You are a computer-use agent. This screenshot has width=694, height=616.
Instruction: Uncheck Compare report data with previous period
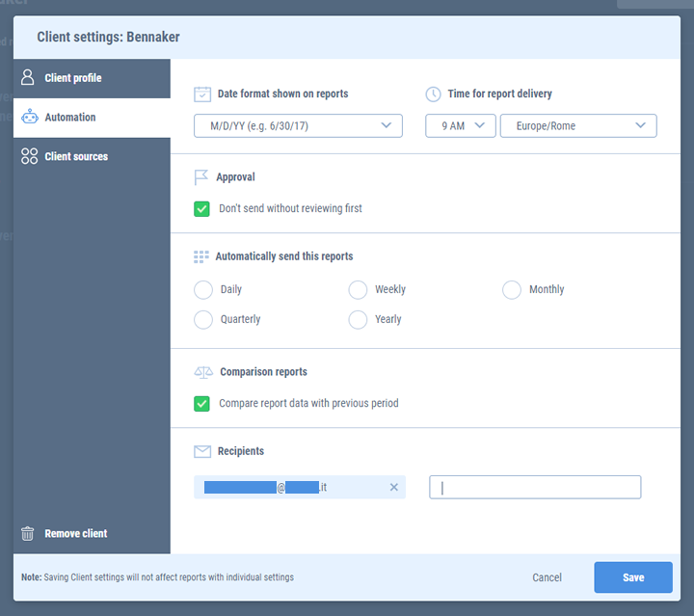201,403
